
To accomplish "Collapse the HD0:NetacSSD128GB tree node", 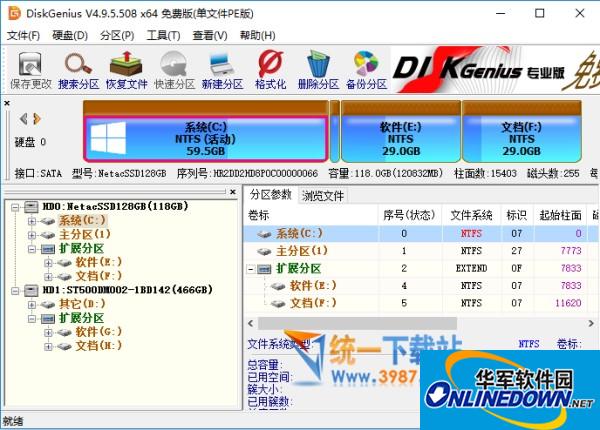I will click(x=15, y=207).
